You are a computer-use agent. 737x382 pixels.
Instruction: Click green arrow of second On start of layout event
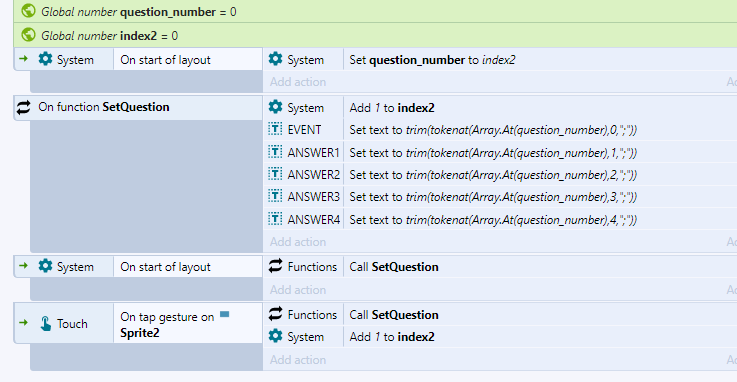click(24, 266)
